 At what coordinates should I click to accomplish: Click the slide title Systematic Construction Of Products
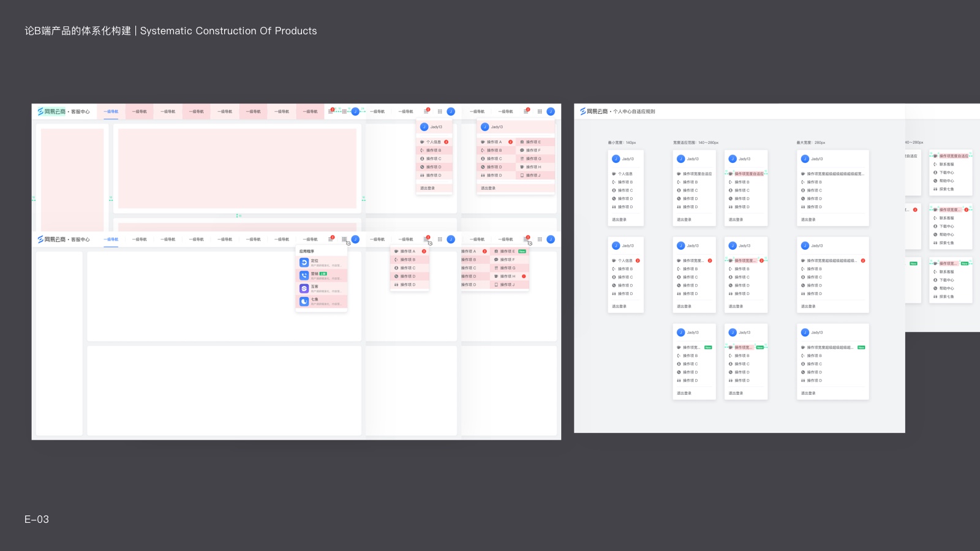click(228, 31)
